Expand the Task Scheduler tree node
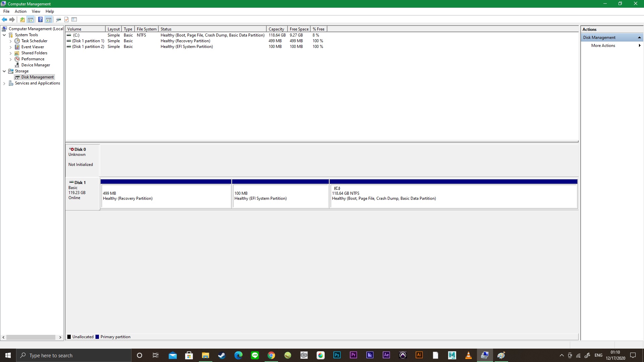 point(10,41)
